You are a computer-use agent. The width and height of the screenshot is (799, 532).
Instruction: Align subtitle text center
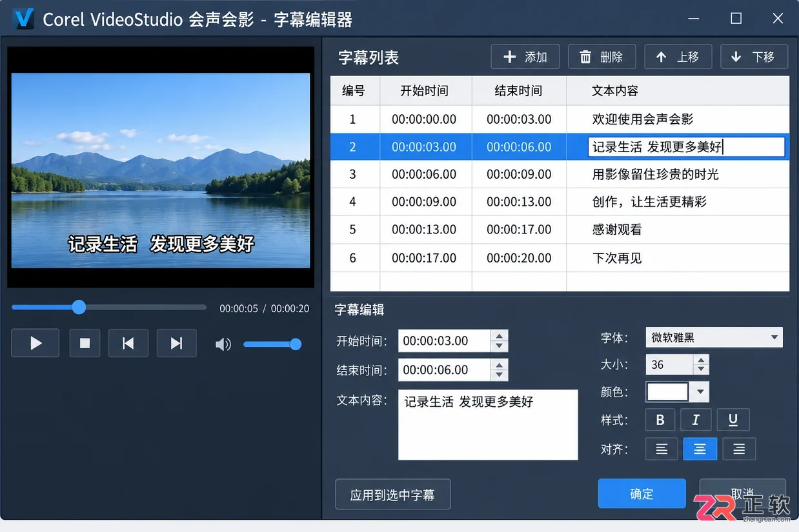(700, 449)
